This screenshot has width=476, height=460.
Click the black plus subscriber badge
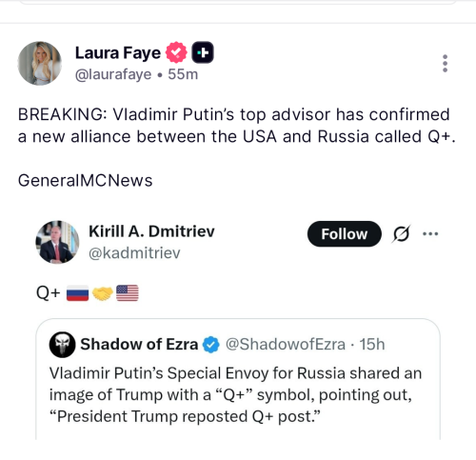203,52
